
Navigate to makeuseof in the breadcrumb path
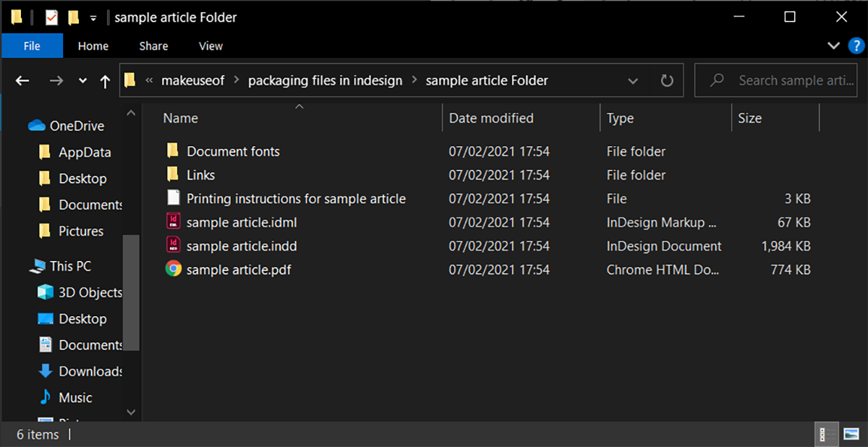pyautogui.click(x=194, y=80)
